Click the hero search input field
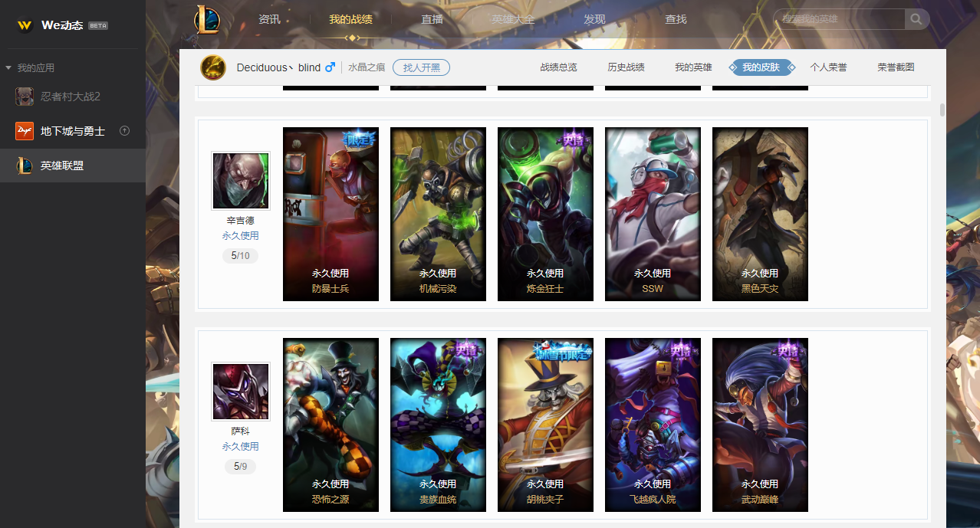Viewport: 980px width, 528px height. (x=840, y=19)
